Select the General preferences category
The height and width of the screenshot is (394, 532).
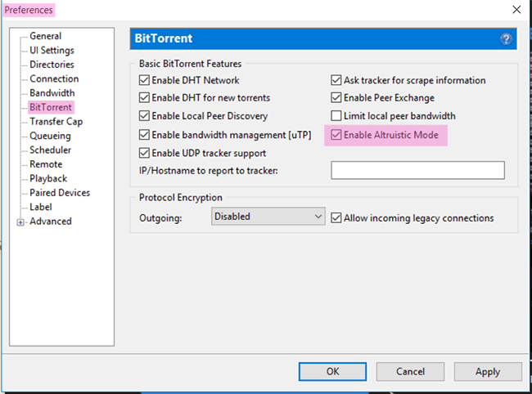click(46, 36)
